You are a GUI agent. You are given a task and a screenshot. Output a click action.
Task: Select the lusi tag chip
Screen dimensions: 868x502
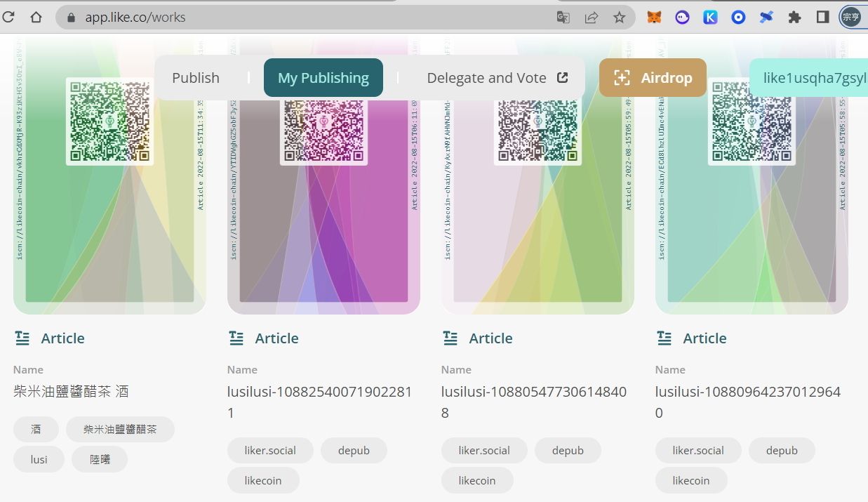tap(39, 459)
